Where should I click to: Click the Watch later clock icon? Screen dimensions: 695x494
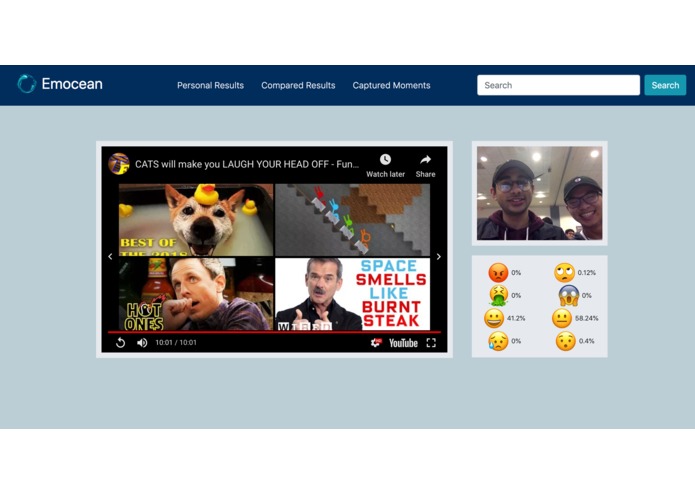tap(385, 159)
